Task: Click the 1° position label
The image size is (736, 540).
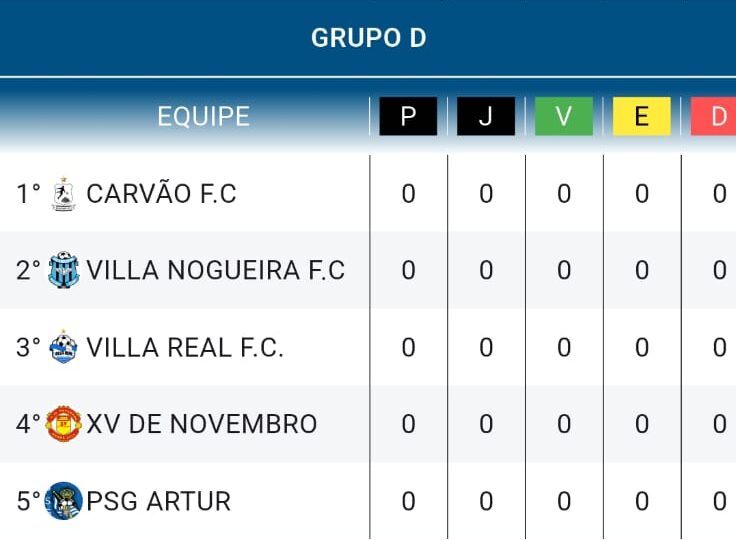Action: 28,193
